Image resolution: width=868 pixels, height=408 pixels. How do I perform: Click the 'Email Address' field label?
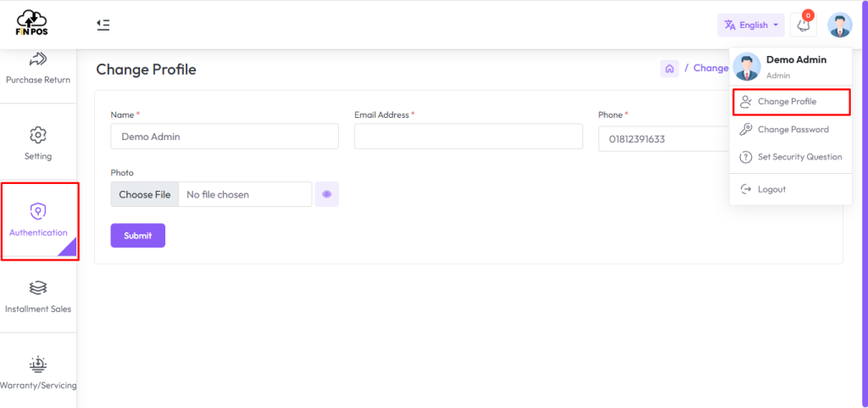[381, 115]
